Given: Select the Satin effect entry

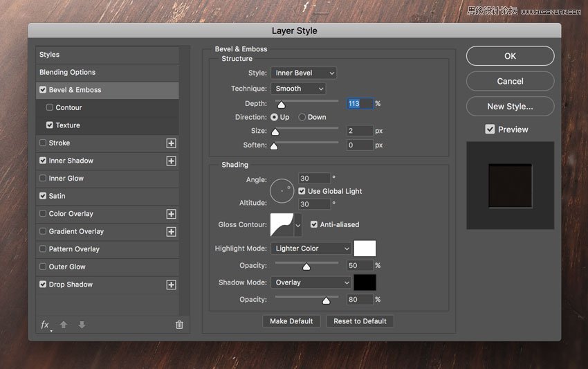Looking at the screenshot, I should 57,196.
